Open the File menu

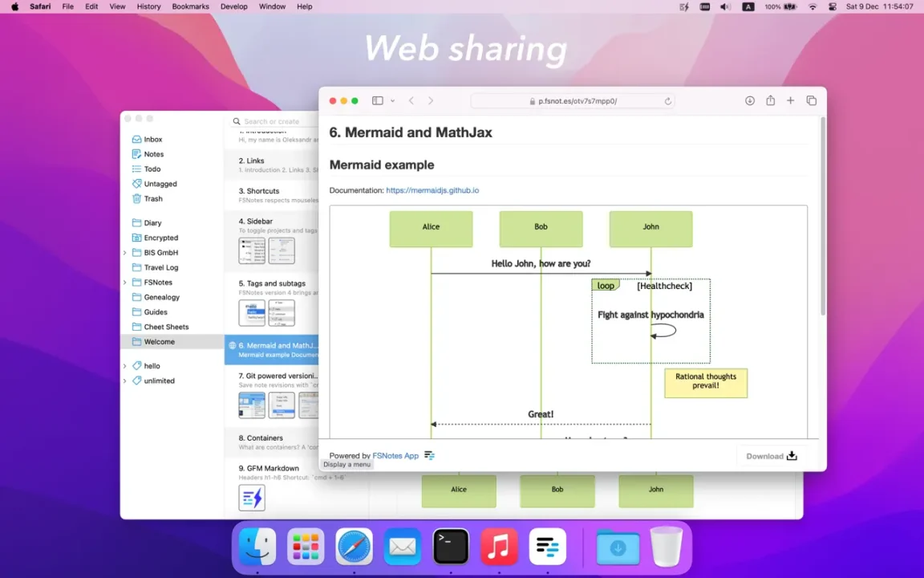(67, 6)
